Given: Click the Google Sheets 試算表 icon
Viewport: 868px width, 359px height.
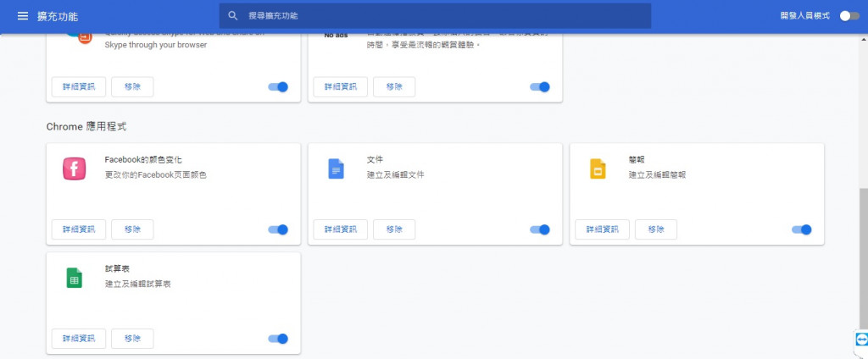Looking at the screenshot, I should tap(75, 278).
